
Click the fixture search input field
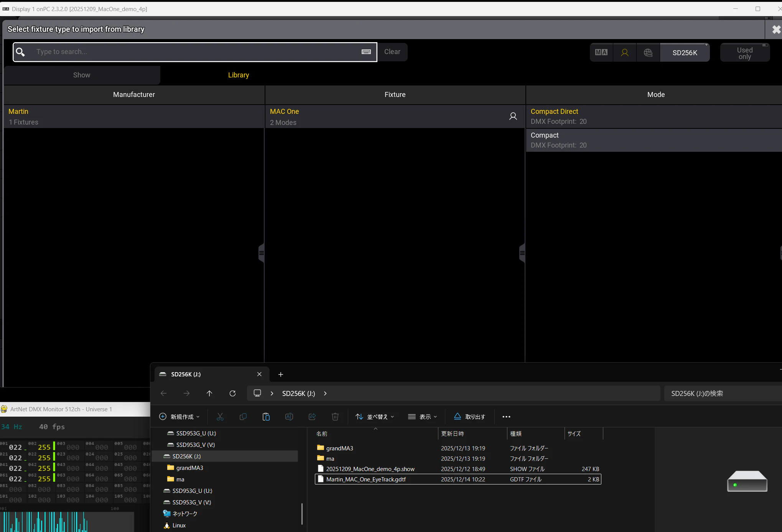(x=195, y=52)
